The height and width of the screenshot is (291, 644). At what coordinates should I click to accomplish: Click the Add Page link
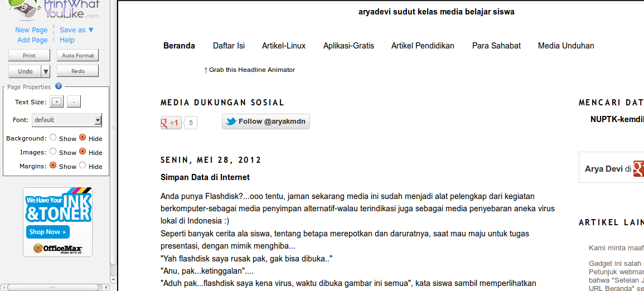(x=32, y=40)
